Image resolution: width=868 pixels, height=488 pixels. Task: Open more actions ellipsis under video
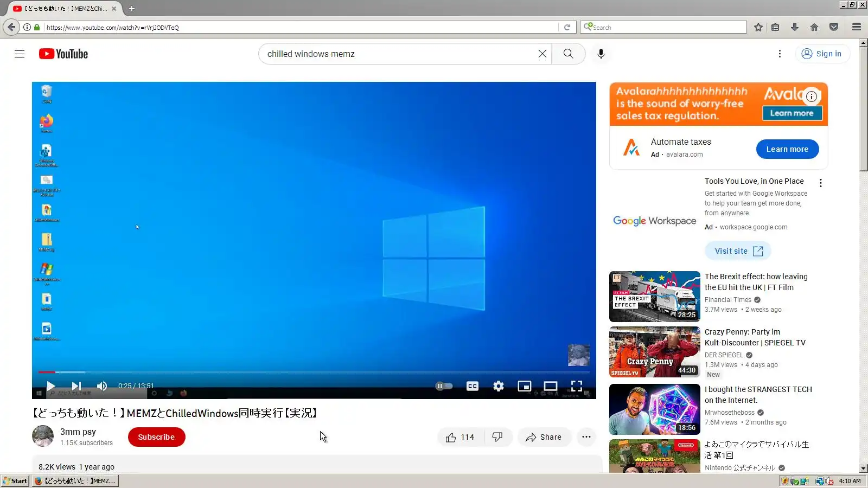[586, 437]
